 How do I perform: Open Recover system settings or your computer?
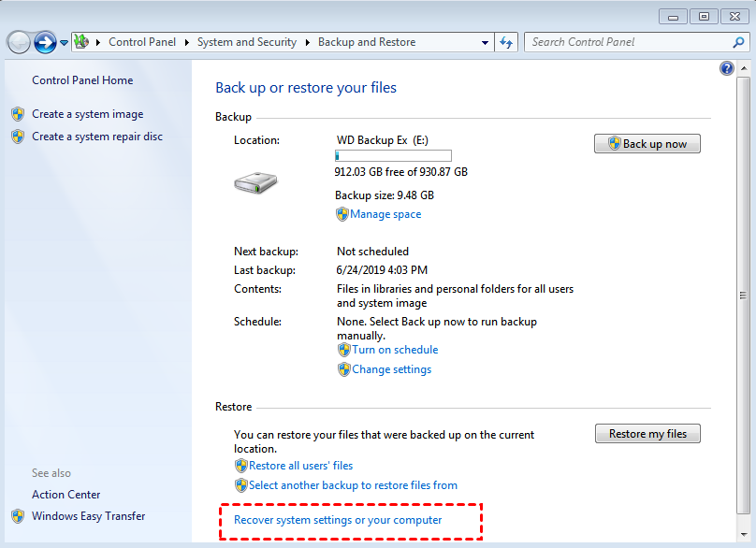tap(338, 520)
